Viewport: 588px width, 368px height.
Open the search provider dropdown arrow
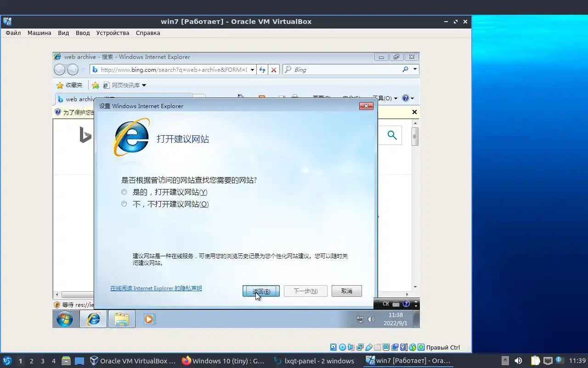point(415,69)
